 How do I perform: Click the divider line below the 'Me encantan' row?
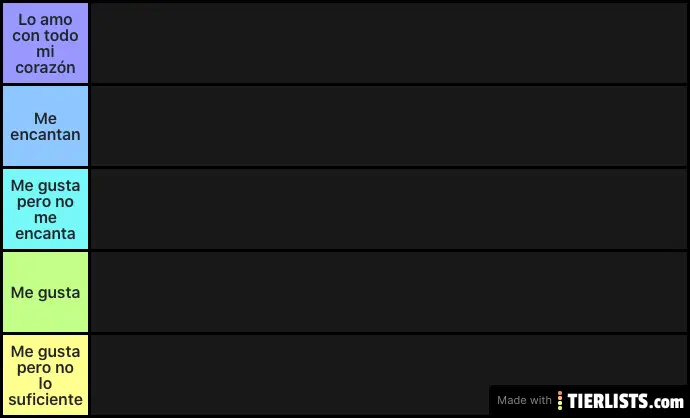tap(345, 168)
